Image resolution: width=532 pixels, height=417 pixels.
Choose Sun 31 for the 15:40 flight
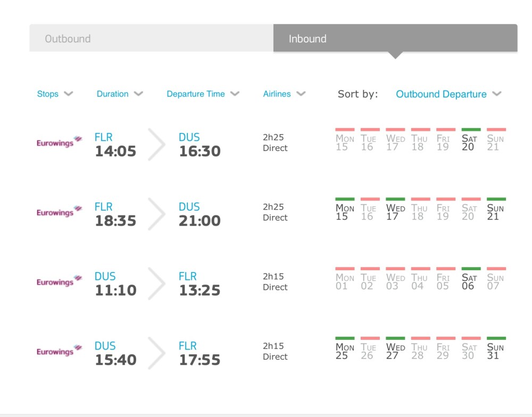pos(495,351)
